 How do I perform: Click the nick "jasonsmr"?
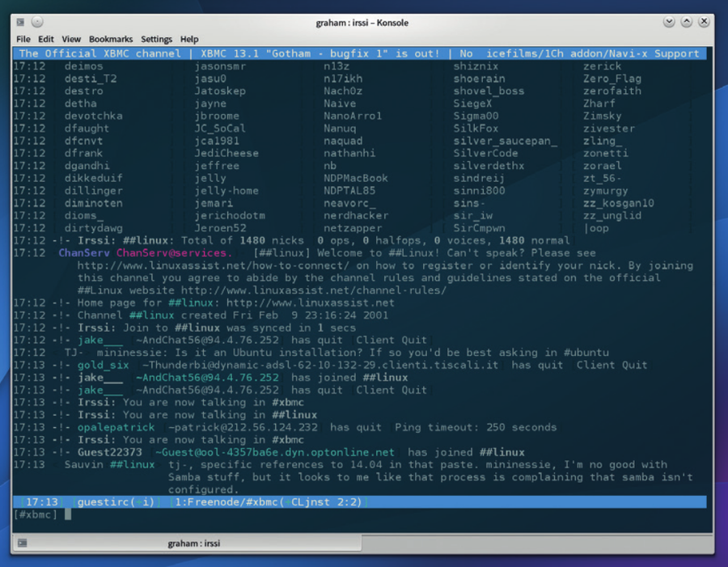pos(220,66)
